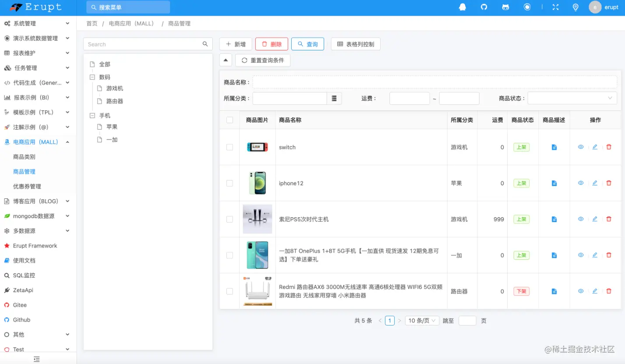Image resolution: width=625 pixels, height=364 pixels.
Task: View description icon for iphone12
Action: point(554,183)
